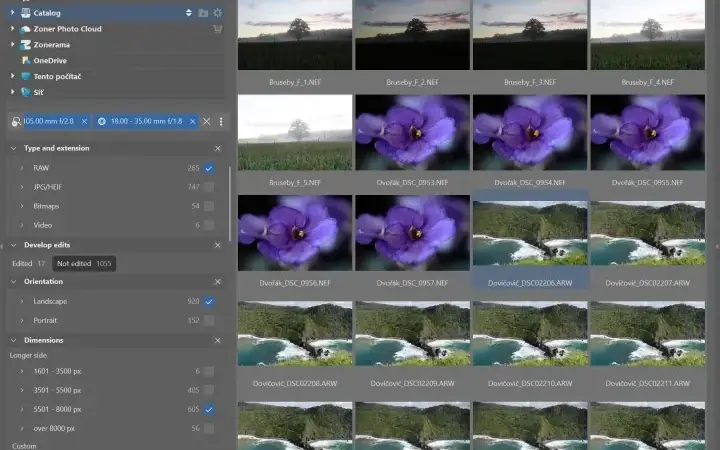Close the Orientation filter section
This screenshot has height=450, width=720.
218,281
